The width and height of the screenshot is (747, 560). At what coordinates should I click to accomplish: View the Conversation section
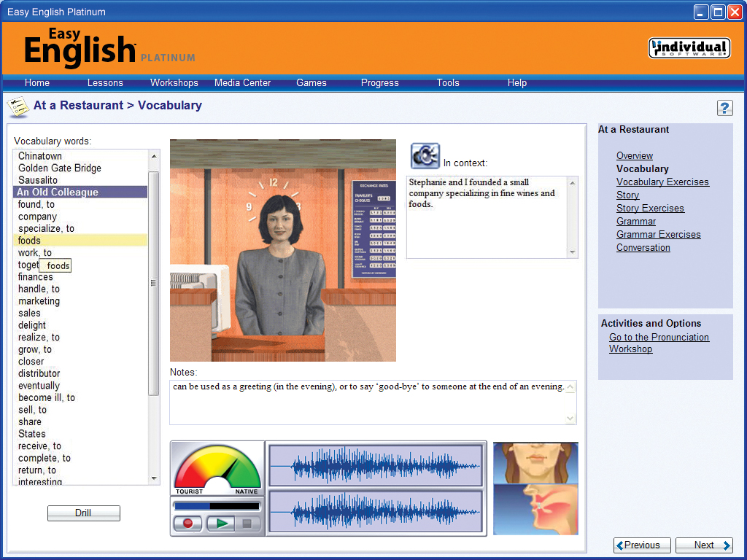643,247
